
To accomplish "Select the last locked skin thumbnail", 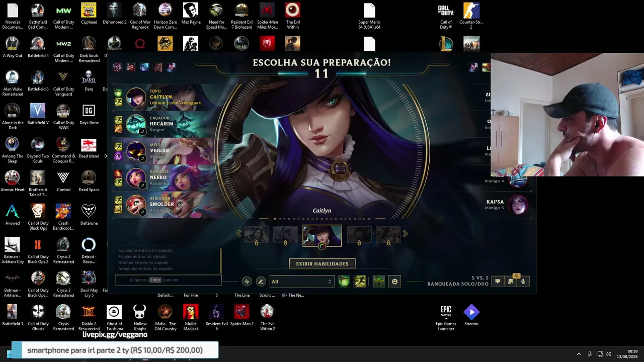I will (388, 235).
